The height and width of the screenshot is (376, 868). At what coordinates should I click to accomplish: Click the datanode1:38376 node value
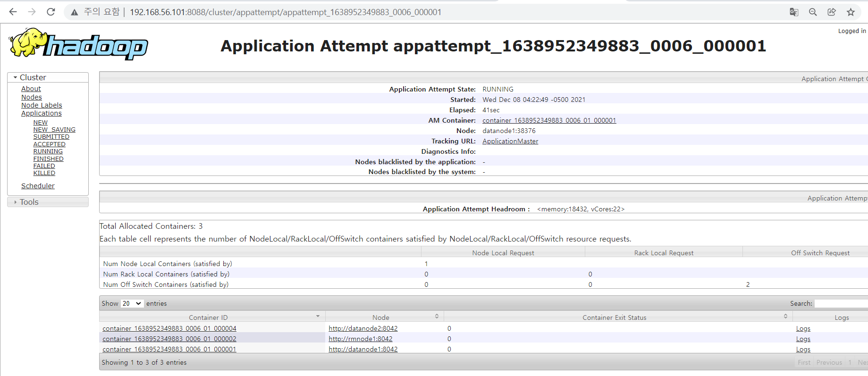(x=509, y=131)
